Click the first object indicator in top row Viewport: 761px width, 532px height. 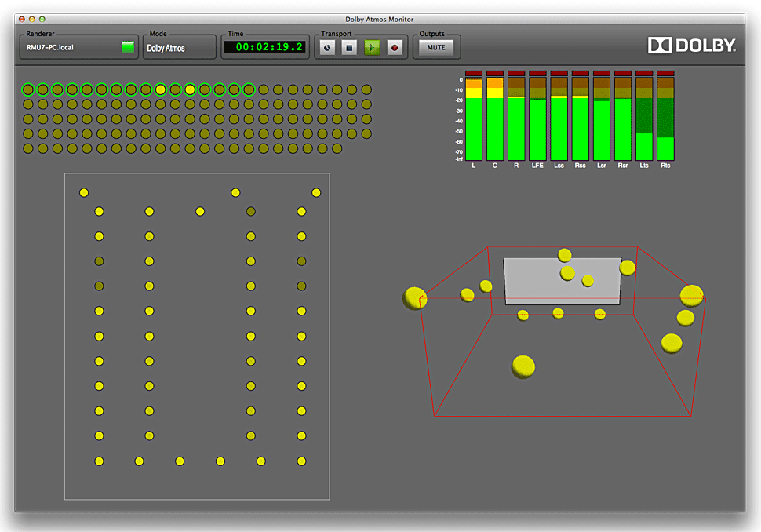point(28,89)
